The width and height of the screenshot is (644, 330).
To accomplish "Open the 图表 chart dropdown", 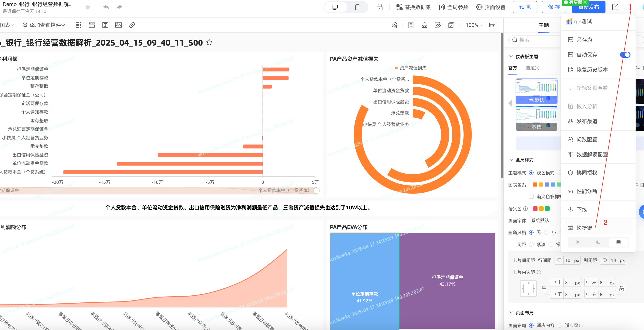I will pos(7,25).
